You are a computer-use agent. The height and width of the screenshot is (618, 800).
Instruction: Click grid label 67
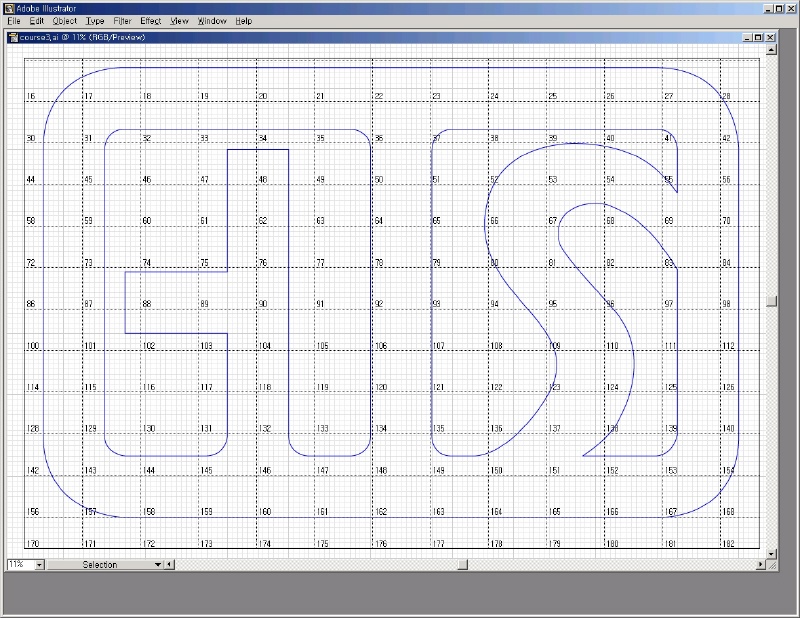[x=553, y=221]
